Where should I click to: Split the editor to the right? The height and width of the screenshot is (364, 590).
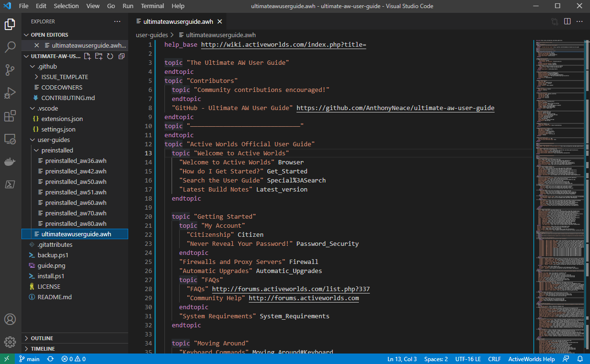567,21
